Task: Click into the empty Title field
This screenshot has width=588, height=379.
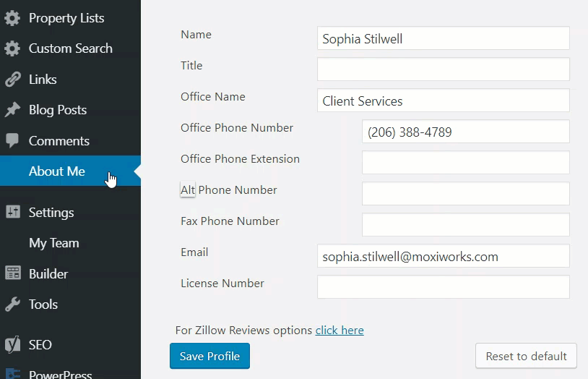Action: click(443, 69)
